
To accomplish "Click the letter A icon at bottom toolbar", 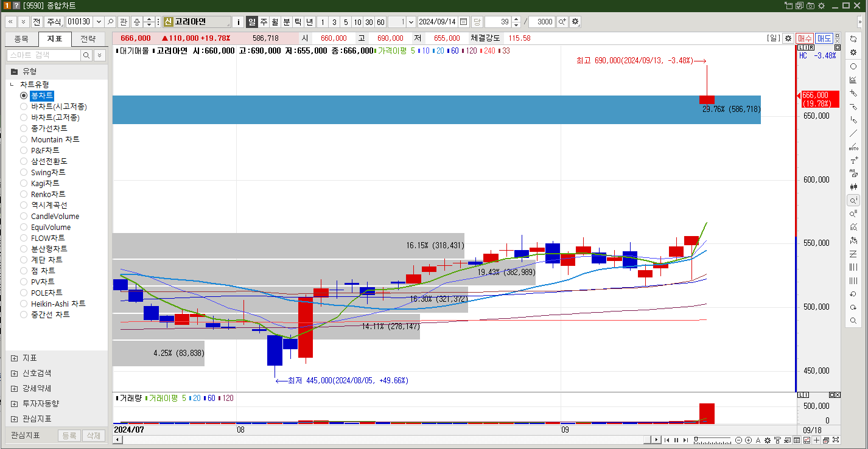I will click(x=758, y=440).
